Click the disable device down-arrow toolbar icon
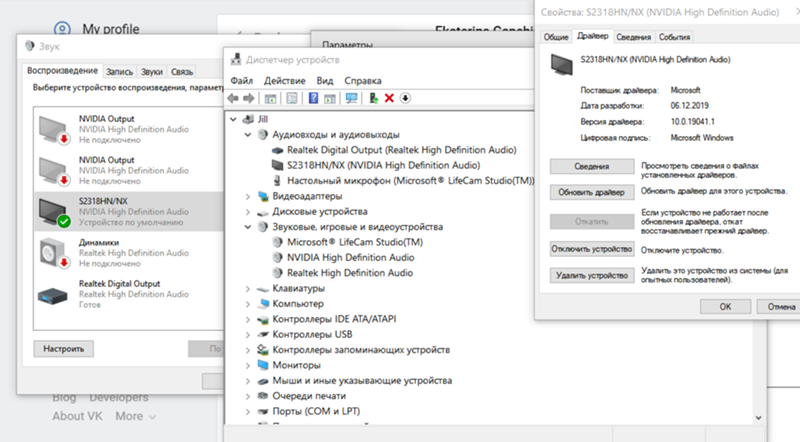This screenshot has height=442, width=800. (405, 98)
